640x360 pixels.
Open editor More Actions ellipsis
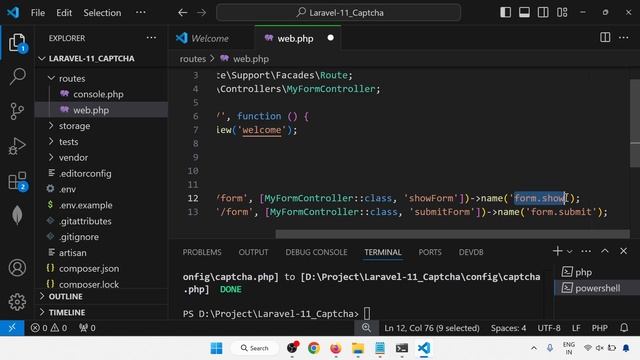click(x=624, y=38)
